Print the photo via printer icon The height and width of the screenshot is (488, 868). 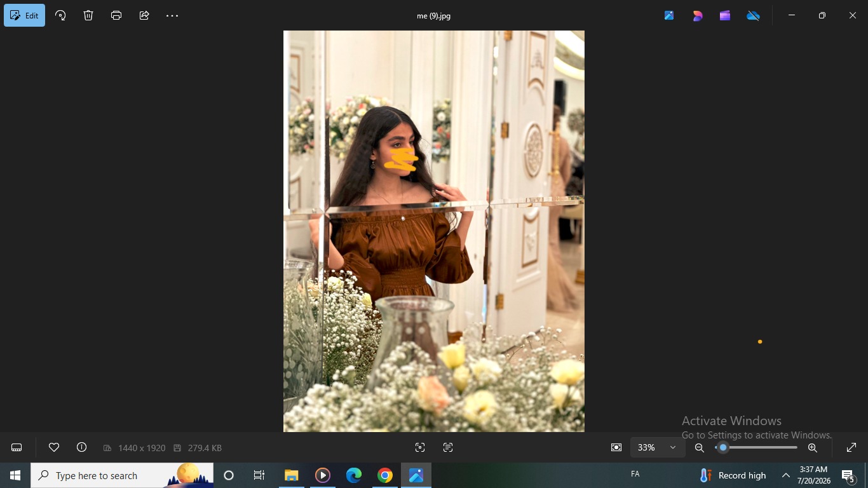(x=116, y=15)
